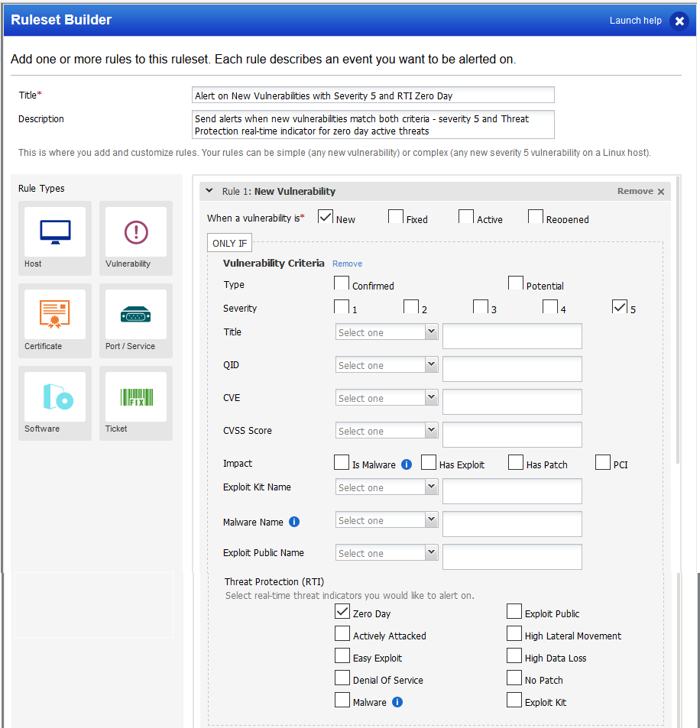Select the Vulnerability rule type icon
Viewport: 700px width, 728px height.
coord(135,231)
